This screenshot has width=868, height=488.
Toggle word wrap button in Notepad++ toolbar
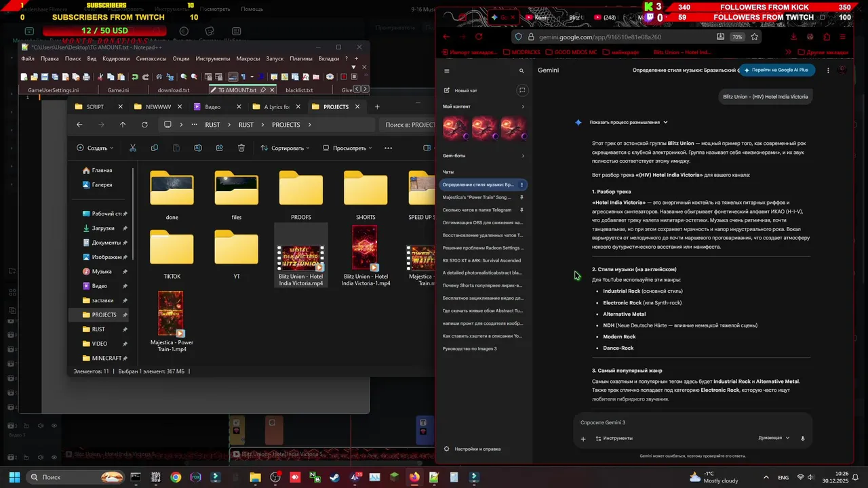point(233,77)
